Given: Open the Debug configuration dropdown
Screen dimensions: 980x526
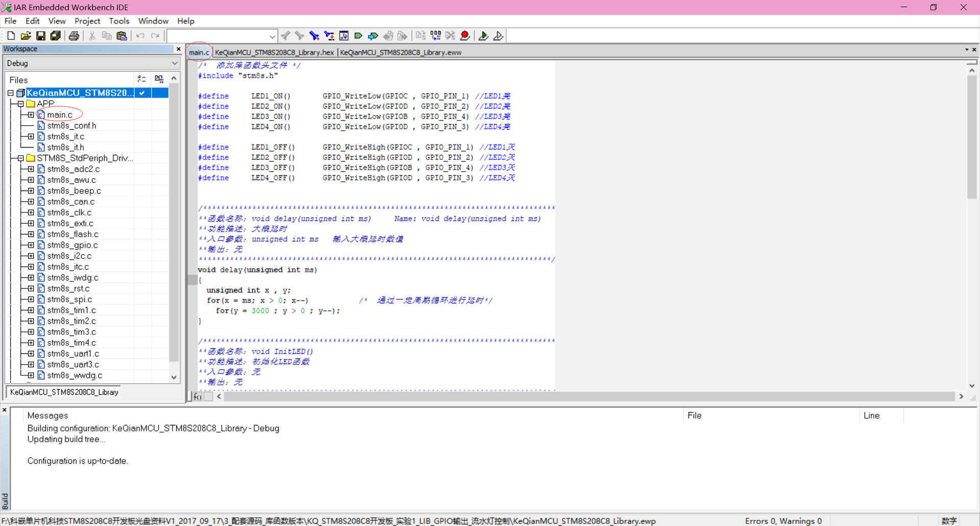Looking at the screenshot, I should [x=175, y=63].
